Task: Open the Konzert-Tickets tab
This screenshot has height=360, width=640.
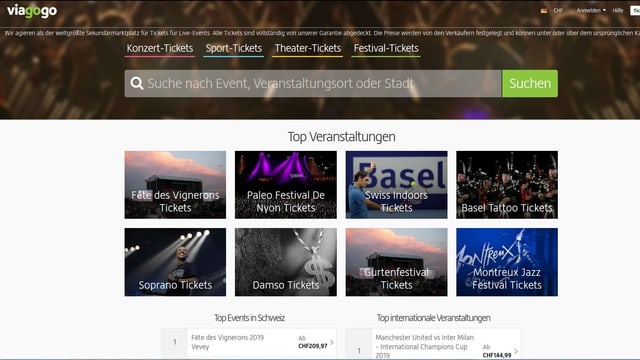Action: [160, 49]
